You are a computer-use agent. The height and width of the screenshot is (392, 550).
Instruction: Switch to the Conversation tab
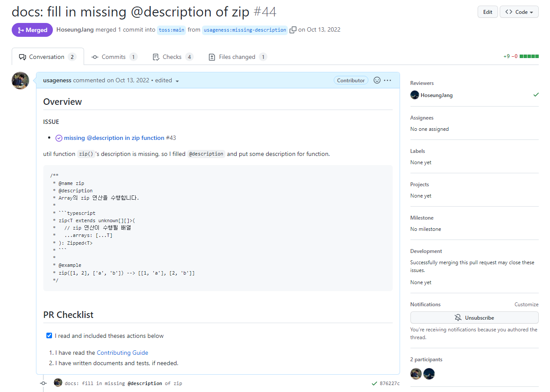tap(48, 57)
